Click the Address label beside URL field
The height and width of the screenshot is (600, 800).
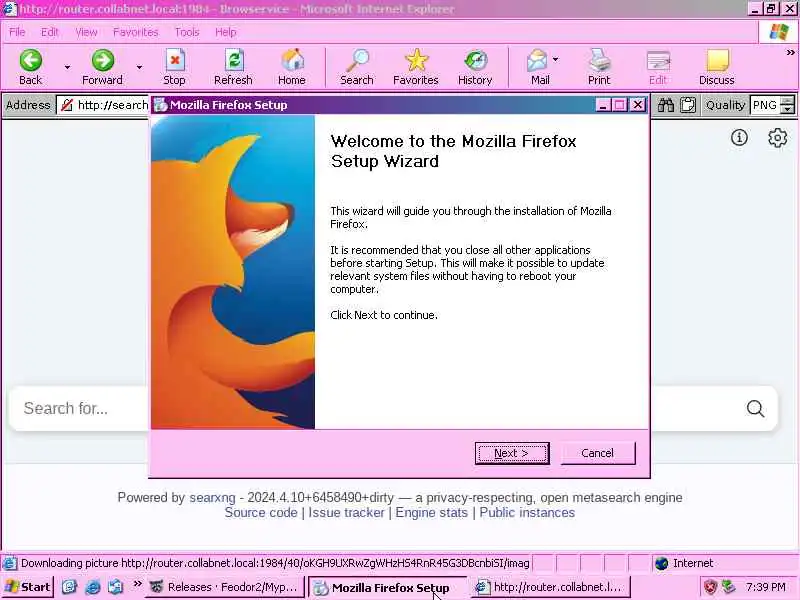coord(28,105)
